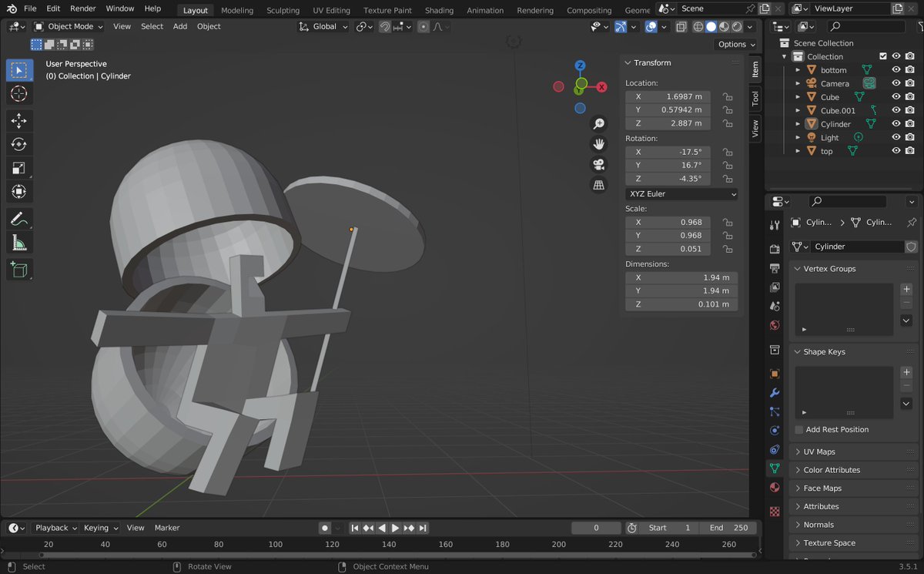Switch to the Sculpting workspace tab
The height and width of the screenshot is (574, 924).
tap(283, 10)
